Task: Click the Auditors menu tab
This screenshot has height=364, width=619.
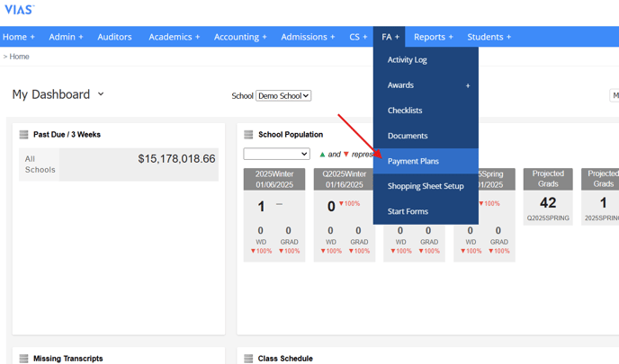Action: click(x=114, y=37)
